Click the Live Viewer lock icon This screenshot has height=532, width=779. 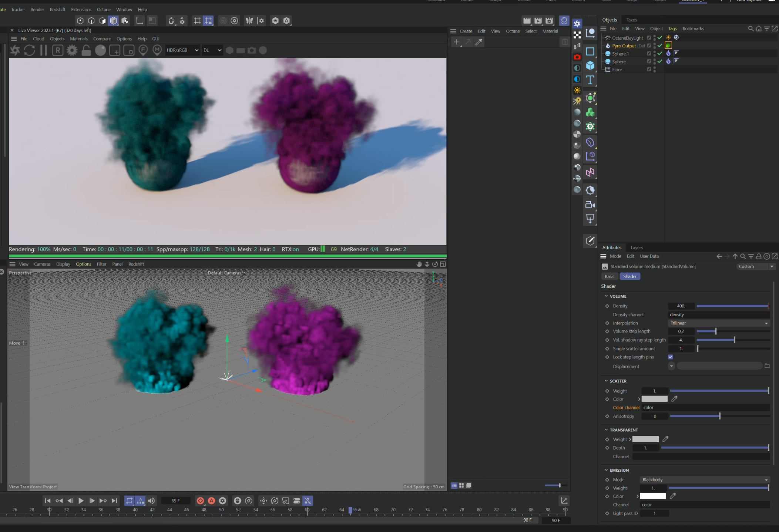86,50
